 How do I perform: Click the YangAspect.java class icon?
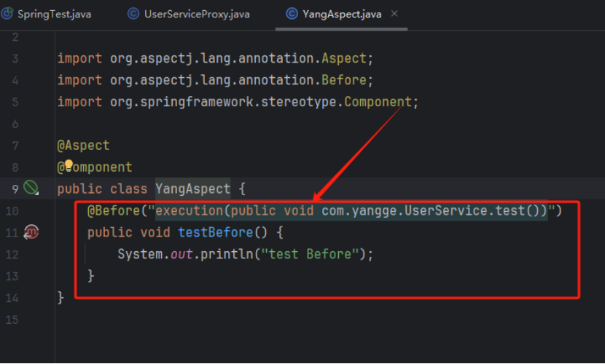292,14
